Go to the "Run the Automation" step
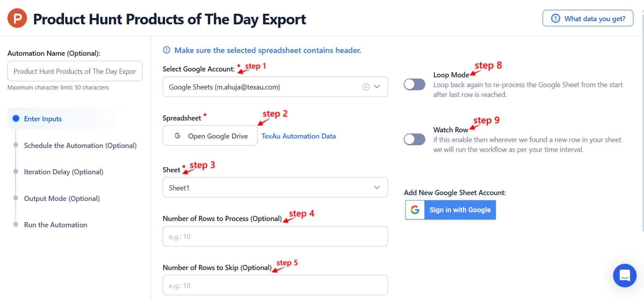Screen dimensions: 644x301 [x=56, y=224]
